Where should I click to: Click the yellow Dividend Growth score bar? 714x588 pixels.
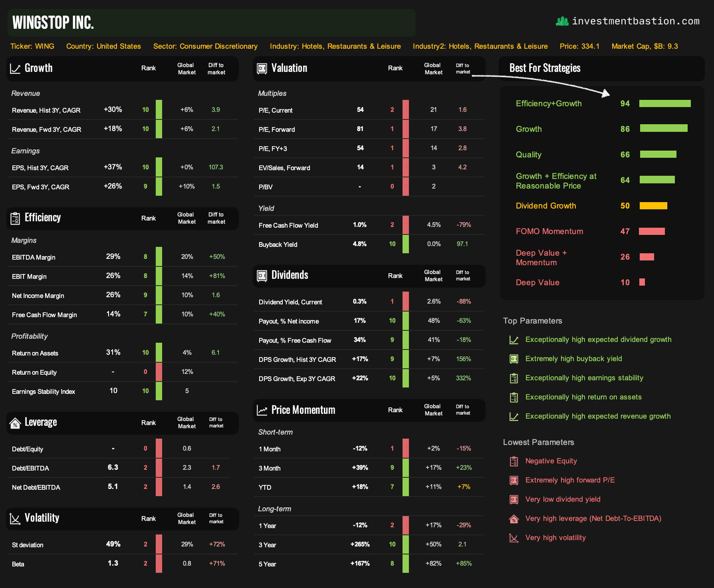point(653,206)
